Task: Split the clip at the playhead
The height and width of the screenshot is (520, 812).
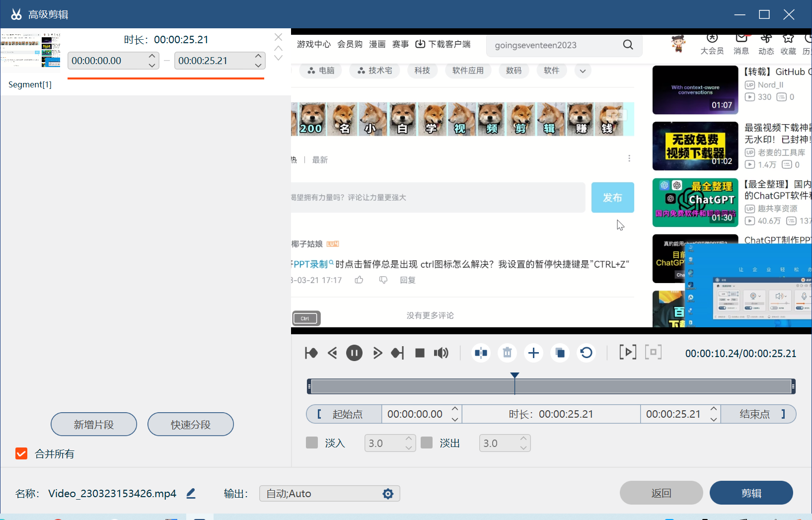Action: (480, 353)
